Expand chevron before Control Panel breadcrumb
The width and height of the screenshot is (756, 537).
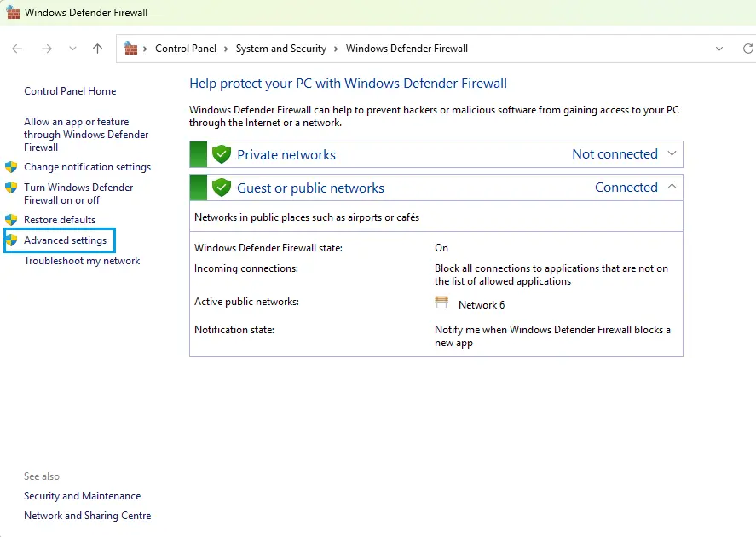pyautogui.click(x=145, y=49)
